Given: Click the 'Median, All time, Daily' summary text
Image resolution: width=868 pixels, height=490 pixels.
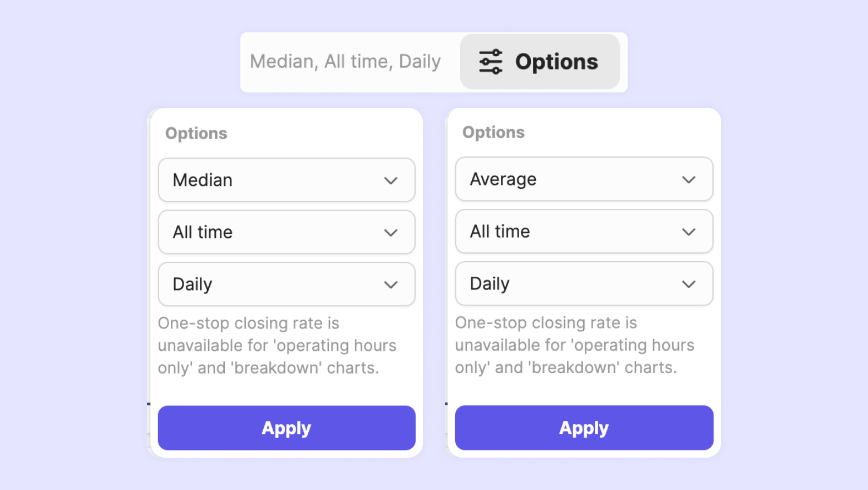Looking at the screenshot, I should (345, 61).
